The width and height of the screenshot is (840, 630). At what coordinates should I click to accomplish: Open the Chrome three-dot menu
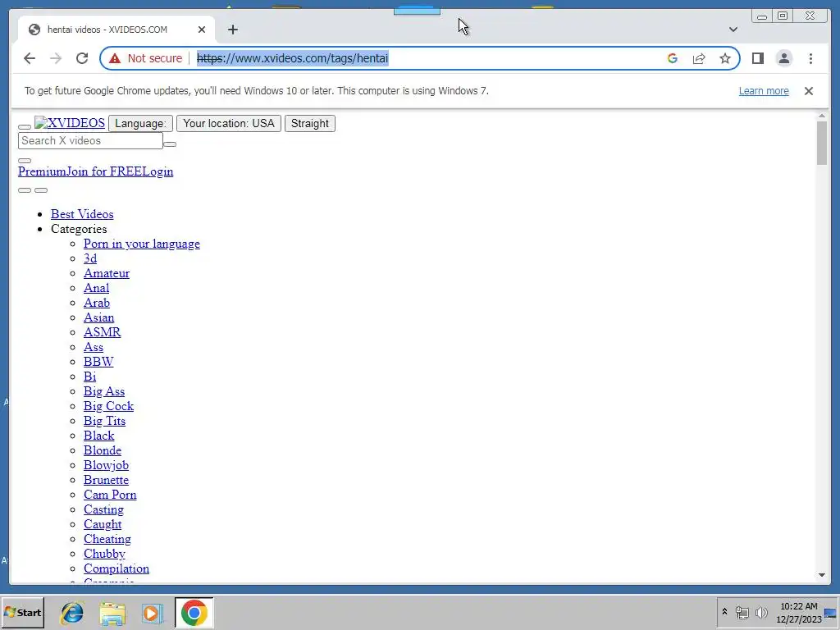pyautogui.click(x=810, y=58)
